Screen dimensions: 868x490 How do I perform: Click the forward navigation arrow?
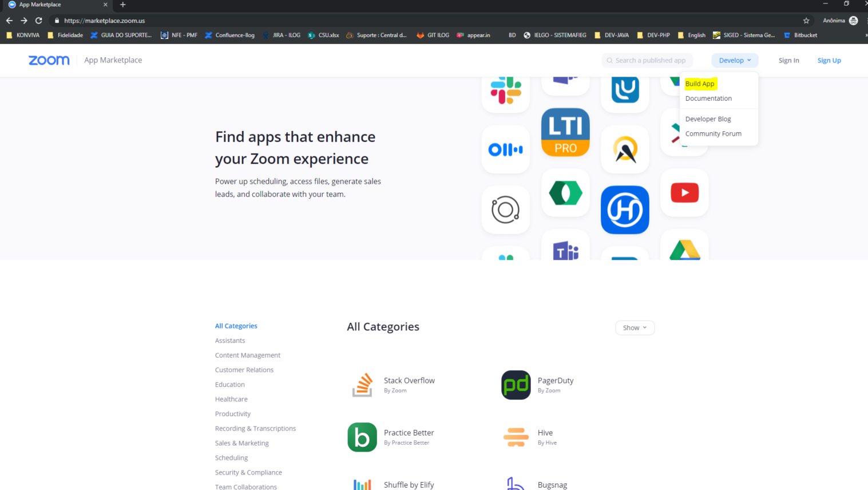(x=24, y=21)
